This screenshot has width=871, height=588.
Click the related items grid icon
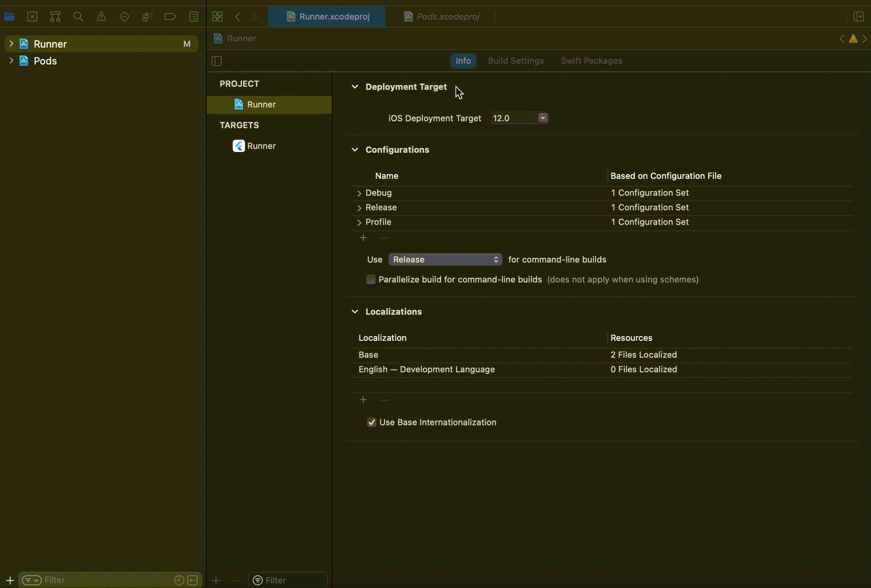(217, 17)
